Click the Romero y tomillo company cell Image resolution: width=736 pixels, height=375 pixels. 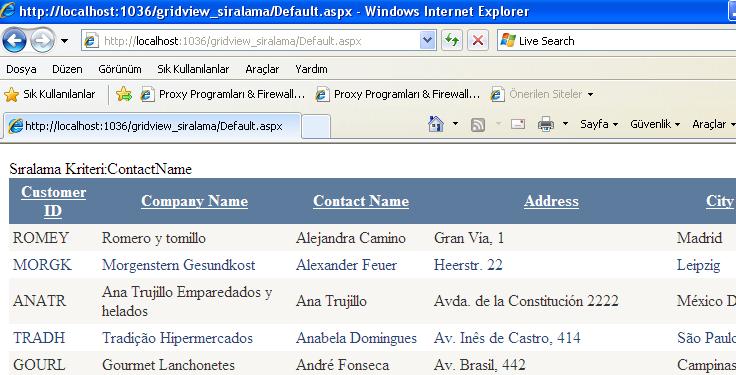coord(153,238)
